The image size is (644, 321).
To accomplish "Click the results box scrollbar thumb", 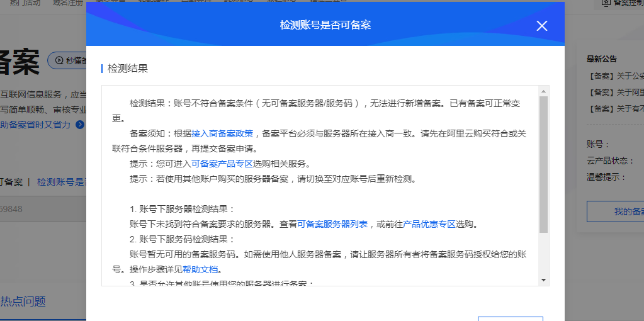I will (543, 164).
